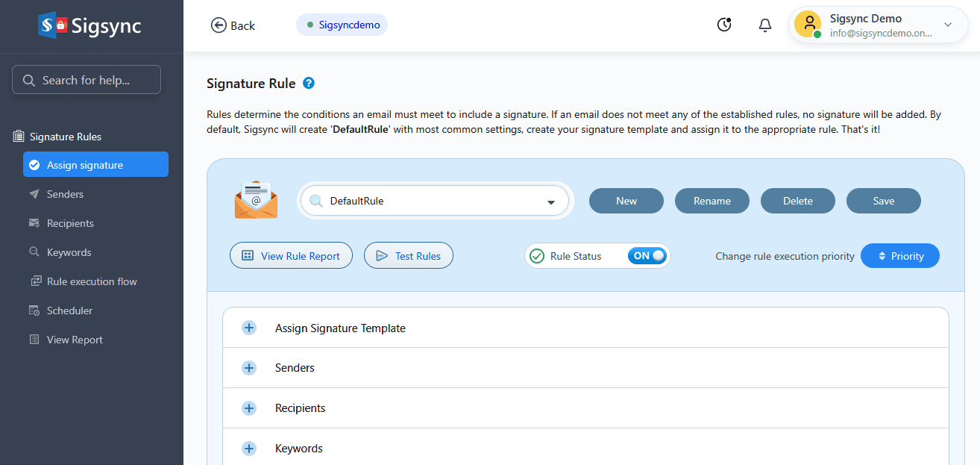The width and height of the screenshot is (980, 465).
Task: Click the envelope rule icon
Action: click(x=256, y=200)
